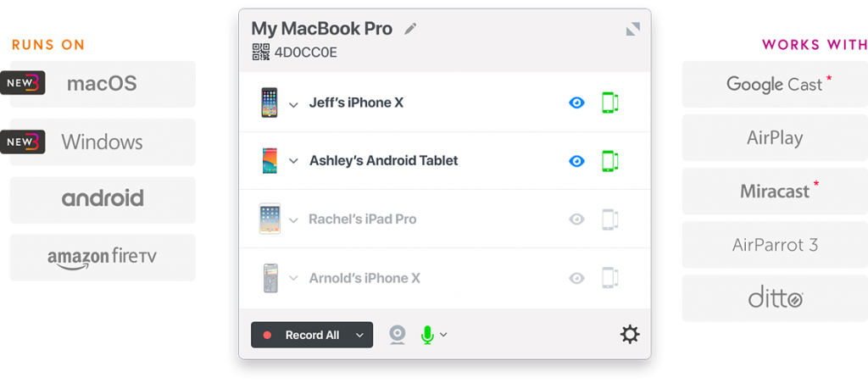Open settings with the gear icon
This screenshot has width=868, height=383.
coord(630,335)
